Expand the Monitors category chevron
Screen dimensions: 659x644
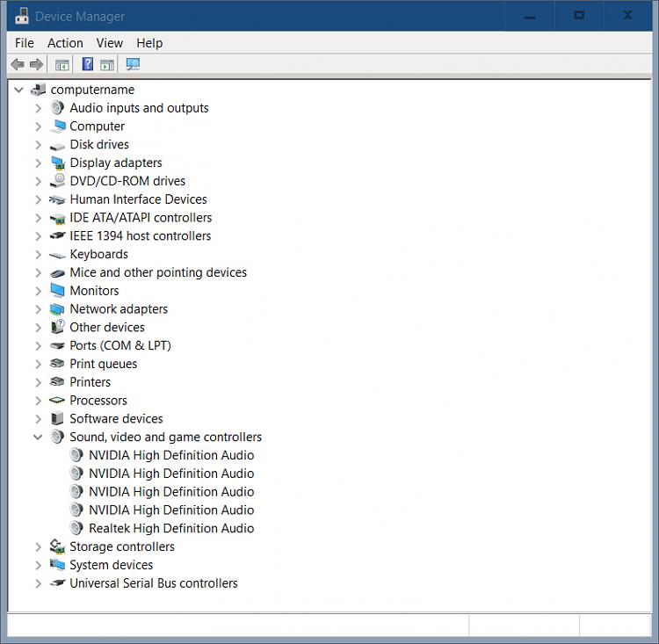39,291
